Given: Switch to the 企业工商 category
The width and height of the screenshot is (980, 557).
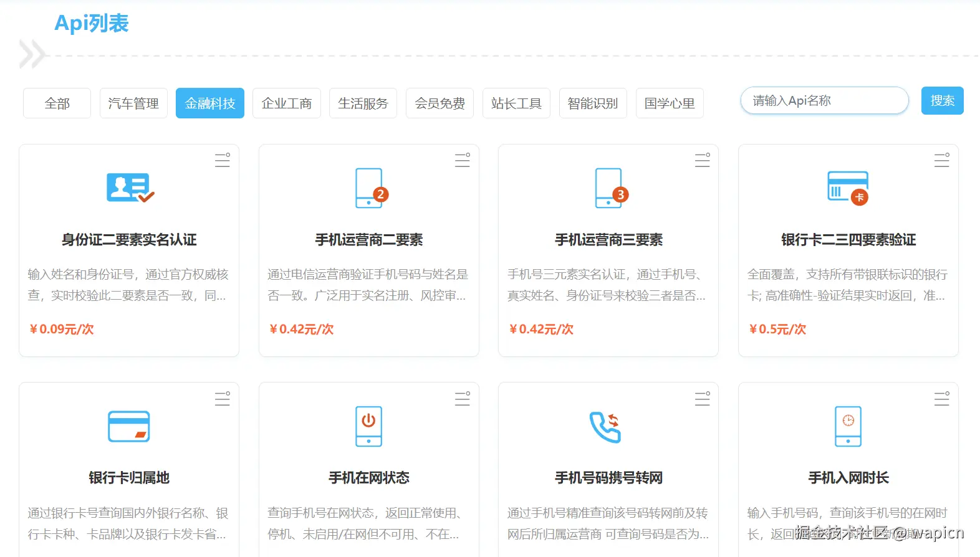Looking at the screenshot, I should [x=287, y=103].
